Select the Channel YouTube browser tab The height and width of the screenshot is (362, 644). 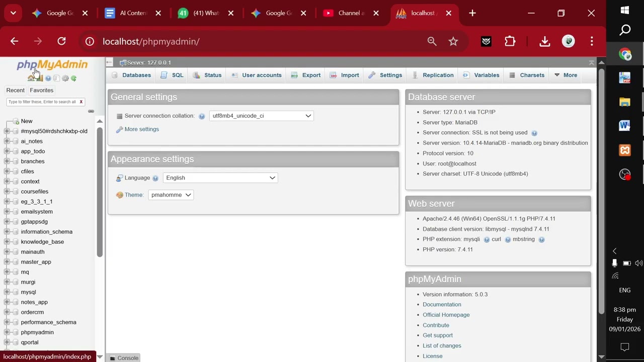point(351,13)
